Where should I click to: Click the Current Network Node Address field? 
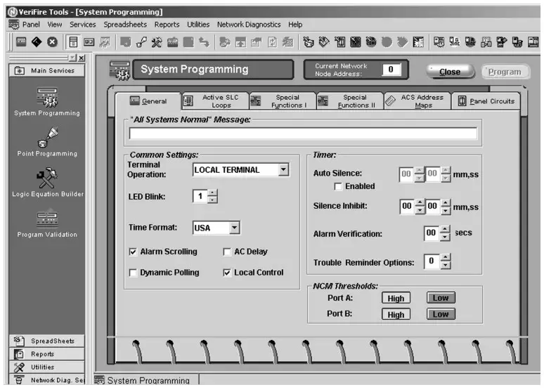391,70
